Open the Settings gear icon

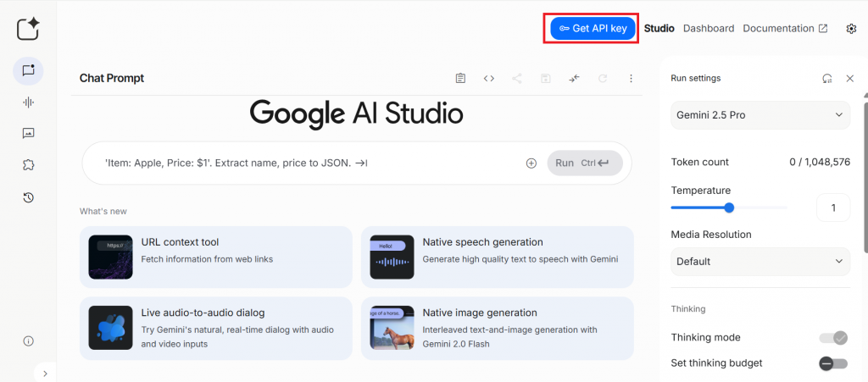[x=851, y=29]
